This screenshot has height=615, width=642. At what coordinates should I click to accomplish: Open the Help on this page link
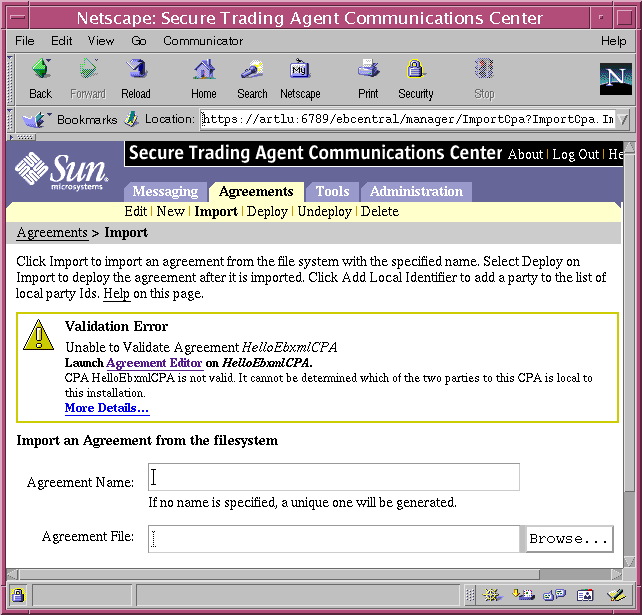[x=116, y=294]
